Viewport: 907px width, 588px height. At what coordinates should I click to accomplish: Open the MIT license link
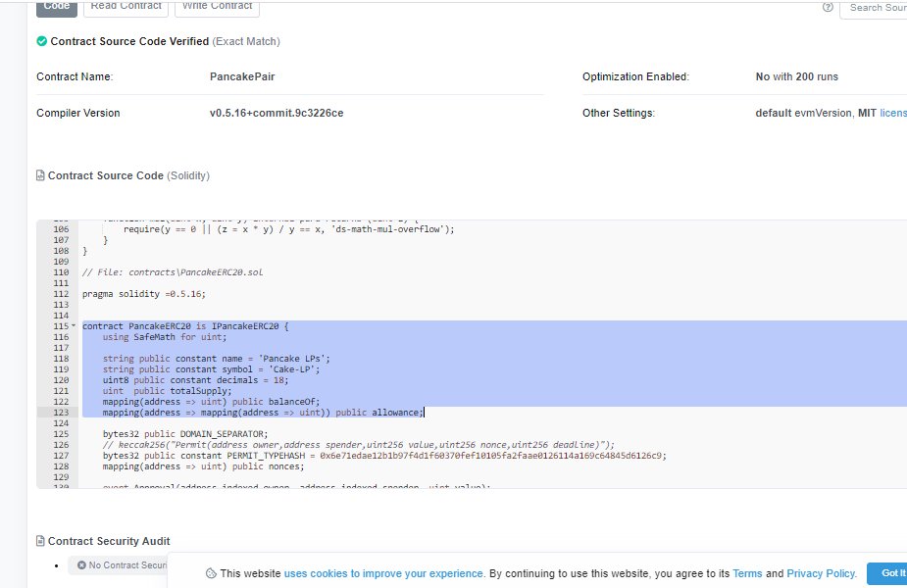[x=893, y=113]
